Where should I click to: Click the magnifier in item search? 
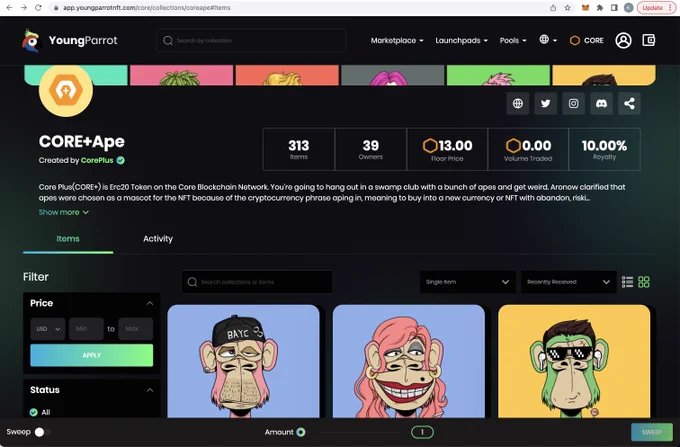pyautogui.click(x=192, y=282)
